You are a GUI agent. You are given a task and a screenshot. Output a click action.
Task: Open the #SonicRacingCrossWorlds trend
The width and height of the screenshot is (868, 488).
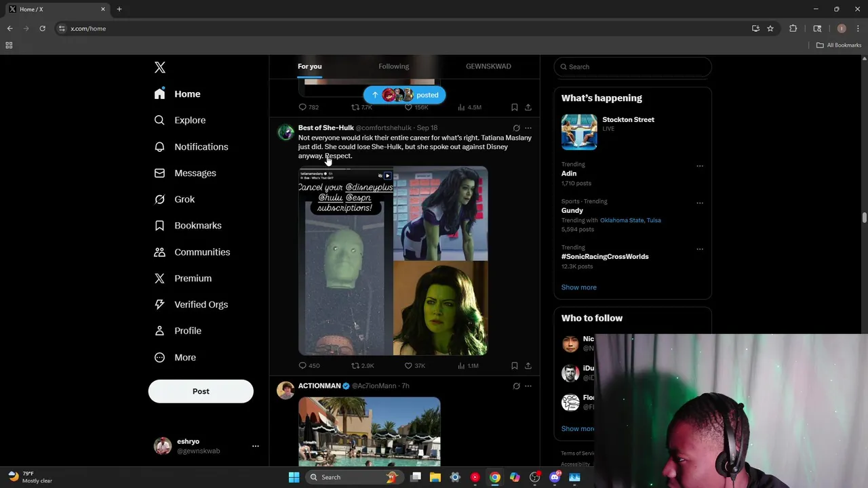(605, 257)
